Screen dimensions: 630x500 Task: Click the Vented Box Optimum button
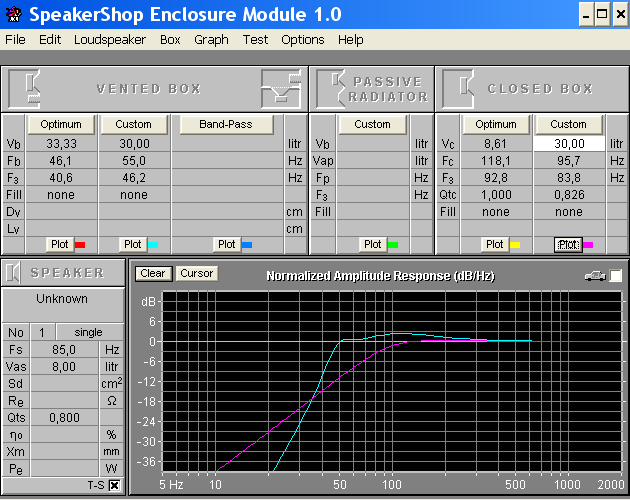[x=61, y=124]
